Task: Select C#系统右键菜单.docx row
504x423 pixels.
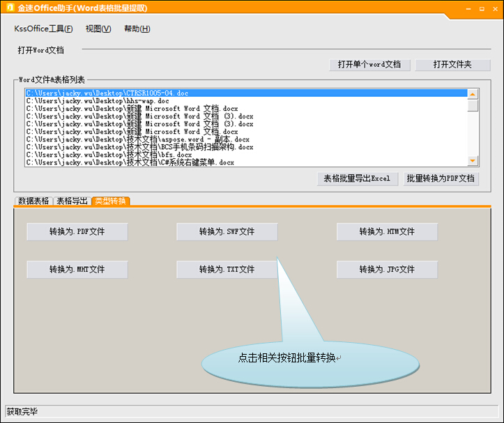Action: point(246,162)
